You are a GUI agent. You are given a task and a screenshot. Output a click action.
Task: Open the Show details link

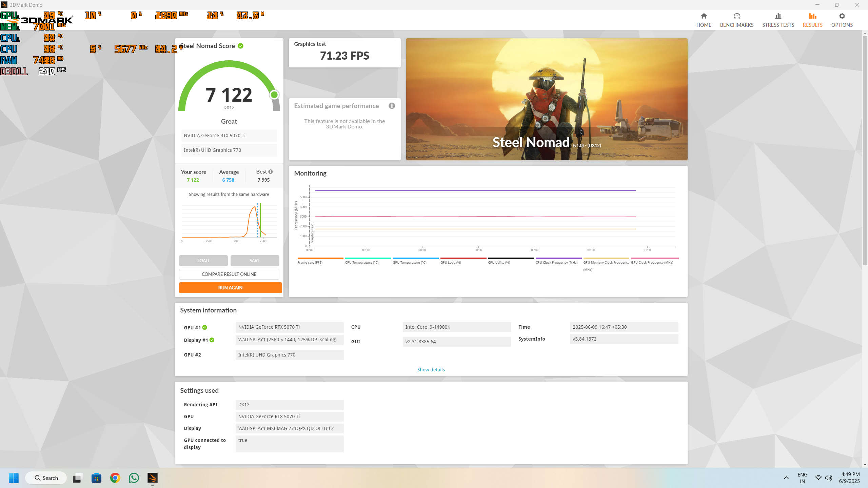coord(431,369)
